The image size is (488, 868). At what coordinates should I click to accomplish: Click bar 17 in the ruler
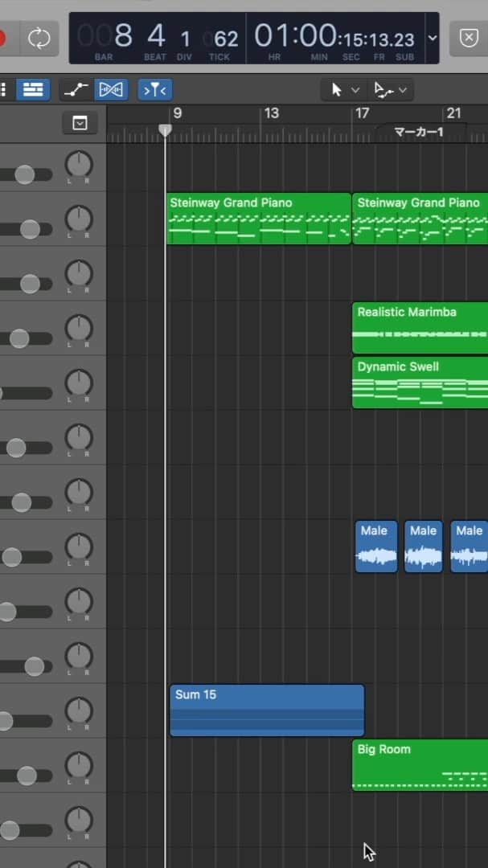pos(362,113)
